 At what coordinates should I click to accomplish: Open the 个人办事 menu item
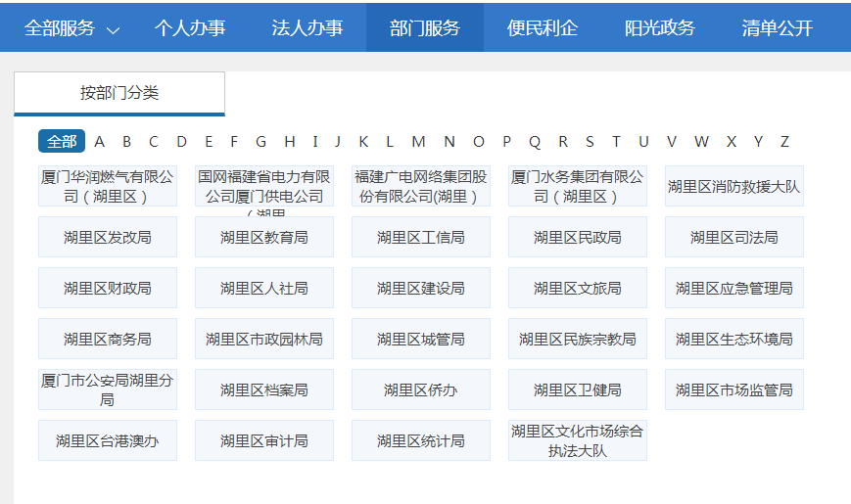[190, 28]
